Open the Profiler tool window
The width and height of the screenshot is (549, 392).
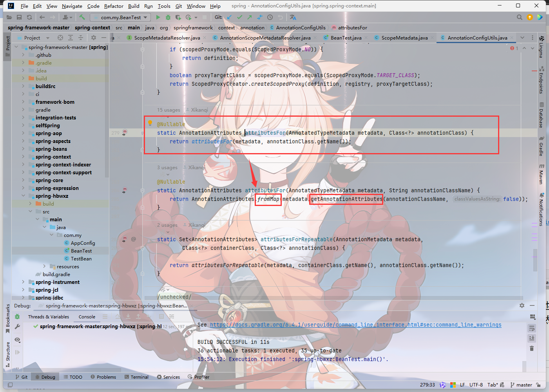pos(199,377)
